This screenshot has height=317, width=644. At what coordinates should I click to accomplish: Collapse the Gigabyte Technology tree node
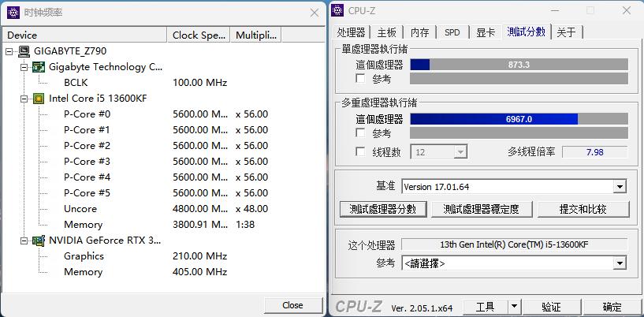(x=24, y=67)
